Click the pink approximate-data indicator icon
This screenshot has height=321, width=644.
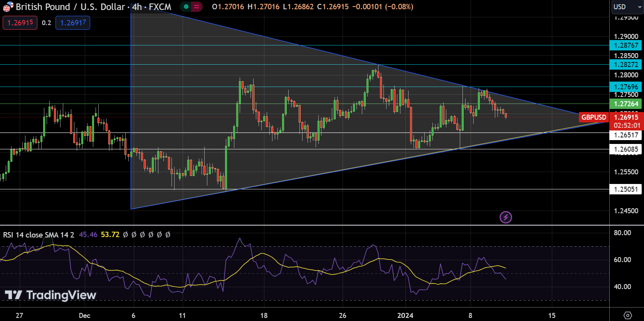[197, 7]
